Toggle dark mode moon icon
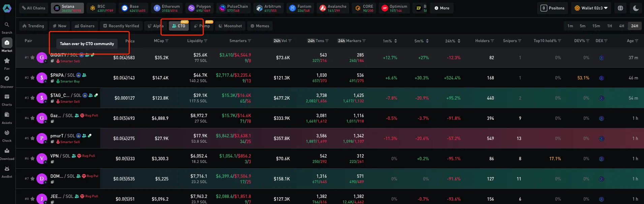Screen dimensions: 644x204 point(636,8)
